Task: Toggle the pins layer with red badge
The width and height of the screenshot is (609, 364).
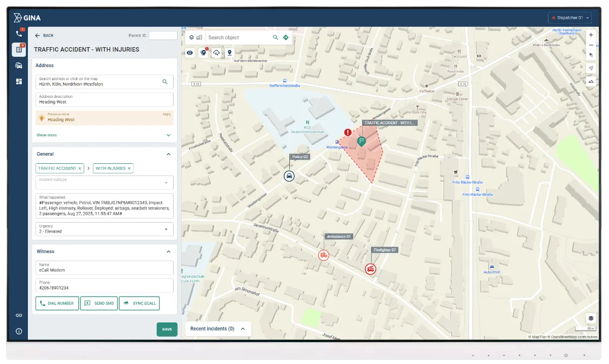Action: [x=204, y=53]
